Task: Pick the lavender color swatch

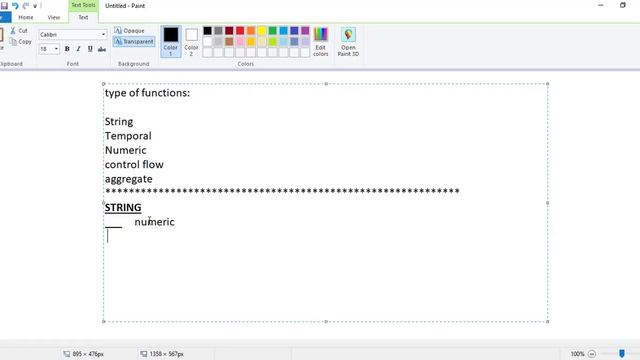Action: click(x=305, y=42)
